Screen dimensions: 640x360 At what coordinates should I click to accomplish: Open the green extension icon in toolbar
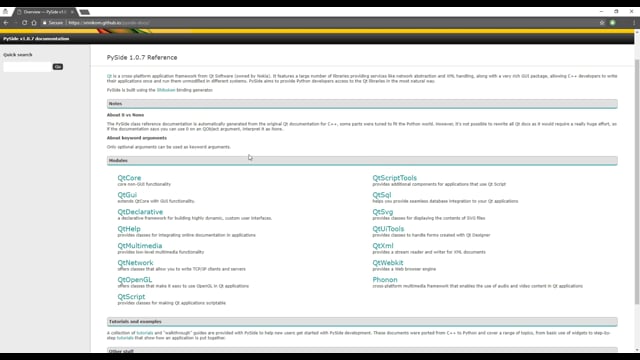click(x=613, y=23)
